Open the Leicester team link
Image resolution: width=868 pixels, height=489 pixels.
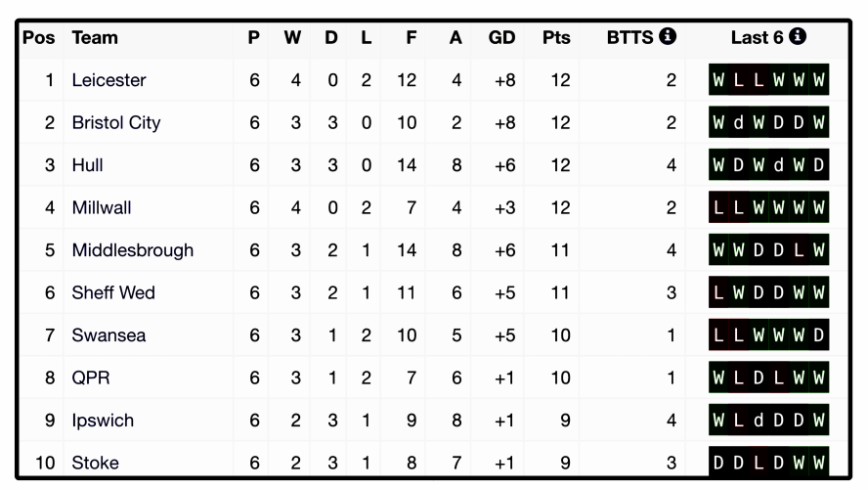click(108, 80)
